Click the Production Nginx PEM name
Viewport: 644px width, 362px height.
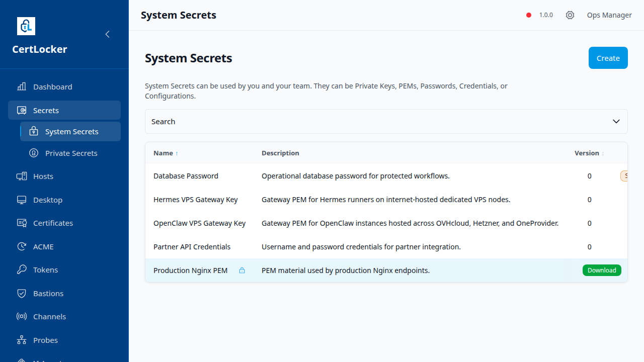click(190, 270)
